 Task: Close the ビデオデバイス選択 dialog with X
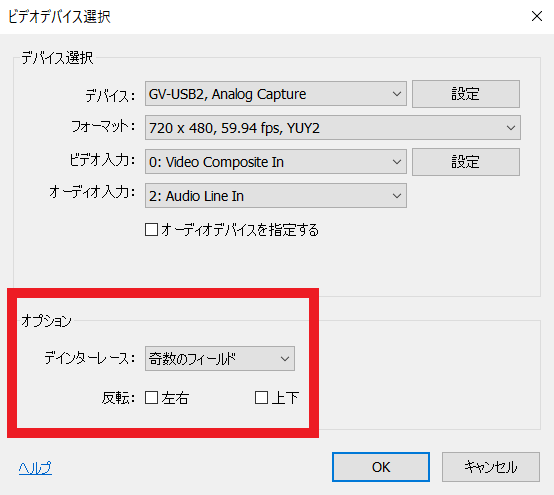click(537, 16)
